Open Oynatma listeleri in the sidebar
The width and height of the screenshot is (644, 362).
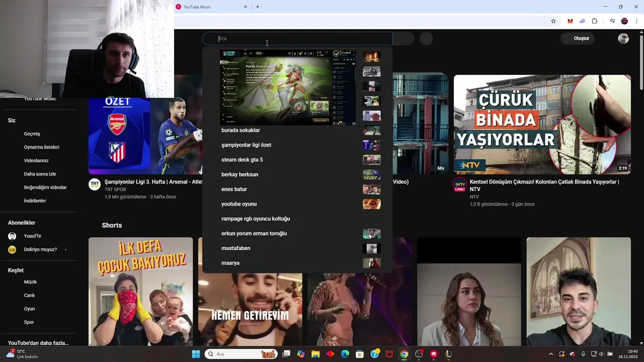coord(41,147)
